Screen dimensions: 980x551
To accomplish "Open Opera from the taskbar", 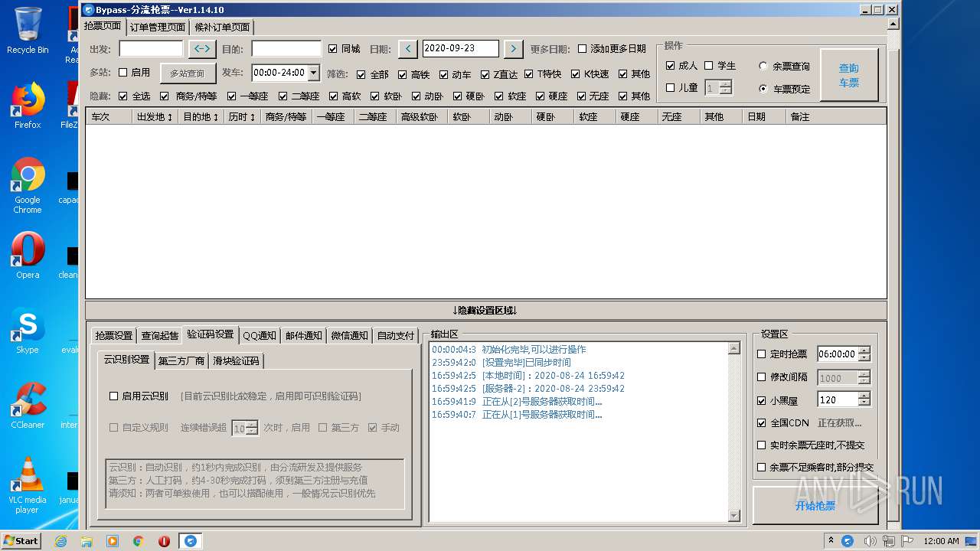I will pyautogui.click(x=164, y=541).
